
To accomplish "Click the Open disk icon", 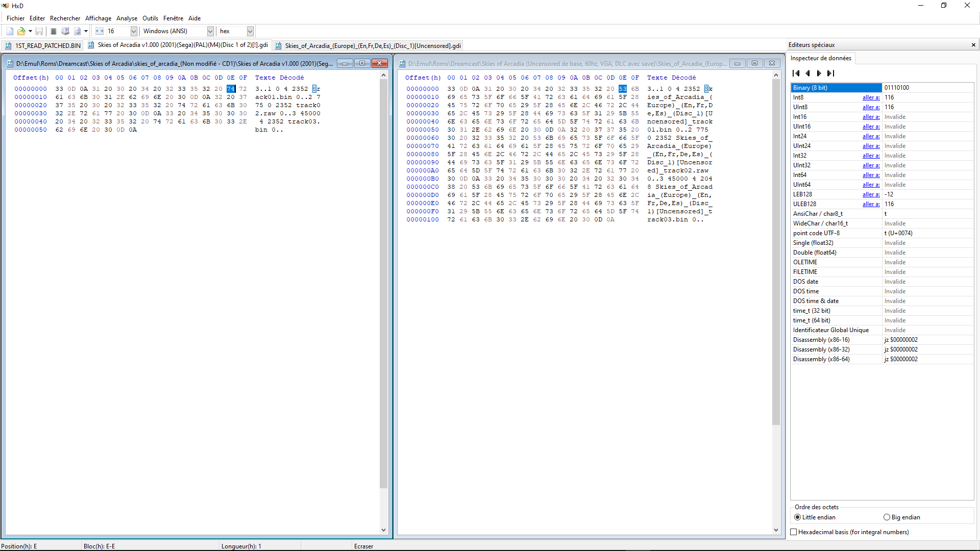I will [x=65, y=31].
